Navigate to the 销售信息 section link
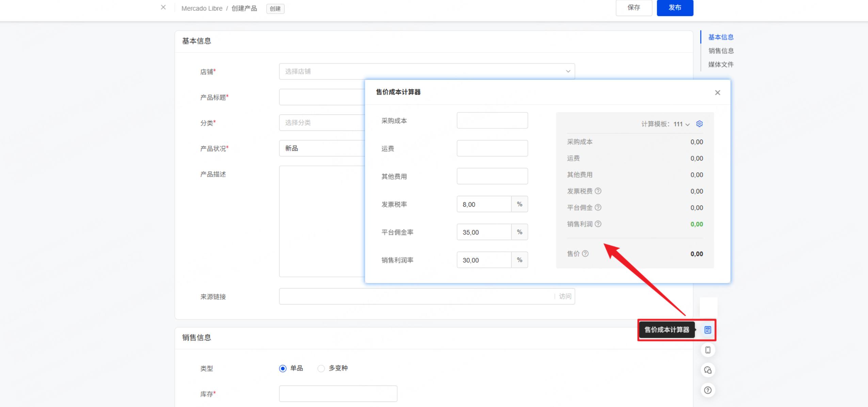Screen dimensions: 868x407 pyautogui.click(x=721, y=50)
